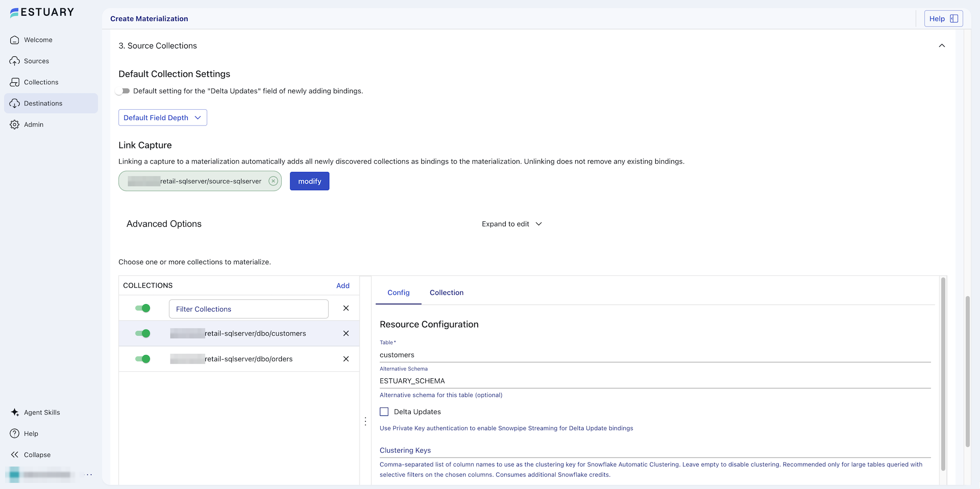Remove the dbo/orders collection binding
Image resolution: width=980 pixels, height=489 pixels.
(346, 359)
